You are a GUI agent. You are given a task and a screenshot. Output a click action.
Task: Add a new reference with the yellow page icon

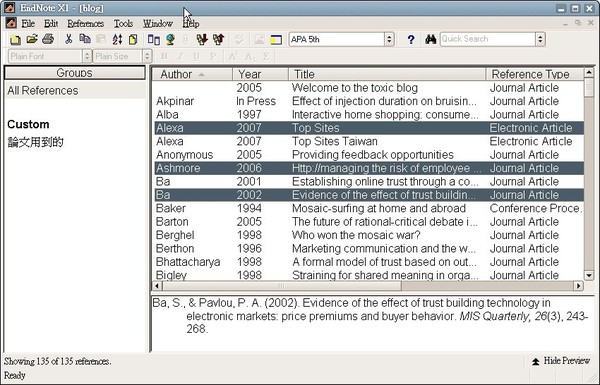pyautogui.click(x=133, y=39)
